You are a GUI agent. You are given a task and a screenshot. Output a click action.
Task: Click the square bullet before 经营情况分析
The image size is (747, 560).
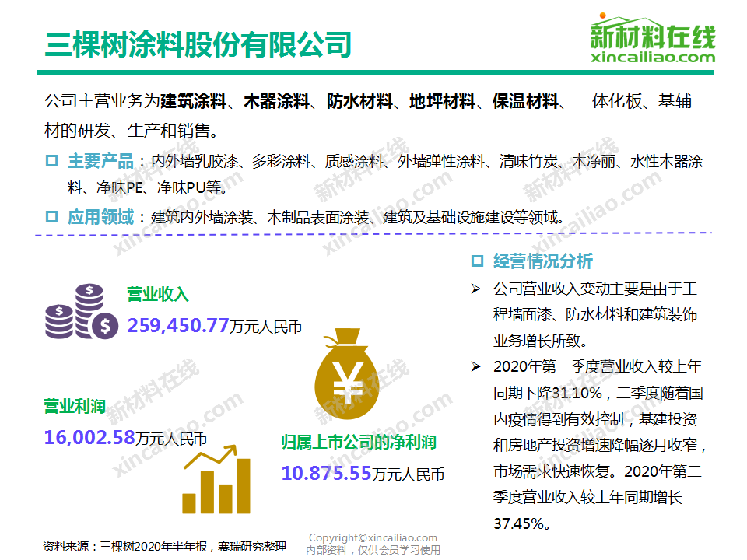477,261
